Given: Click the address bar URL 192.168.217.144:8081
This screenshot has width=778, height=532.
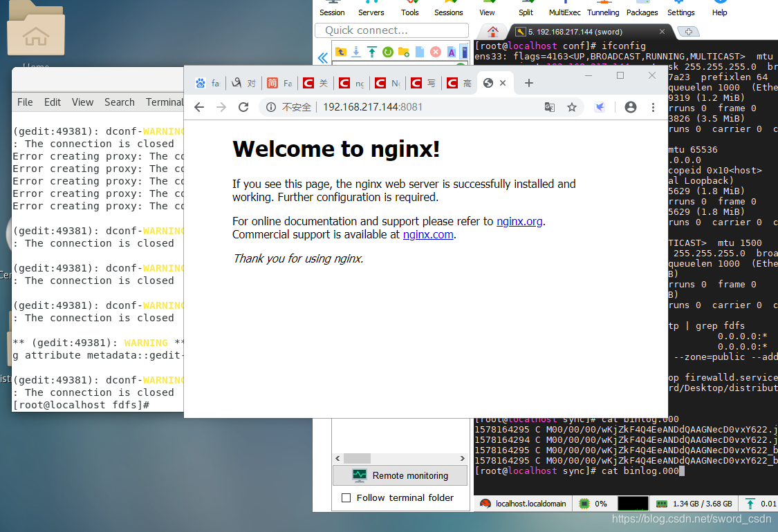Looking at the screenshot, I should tap(373, 107).
